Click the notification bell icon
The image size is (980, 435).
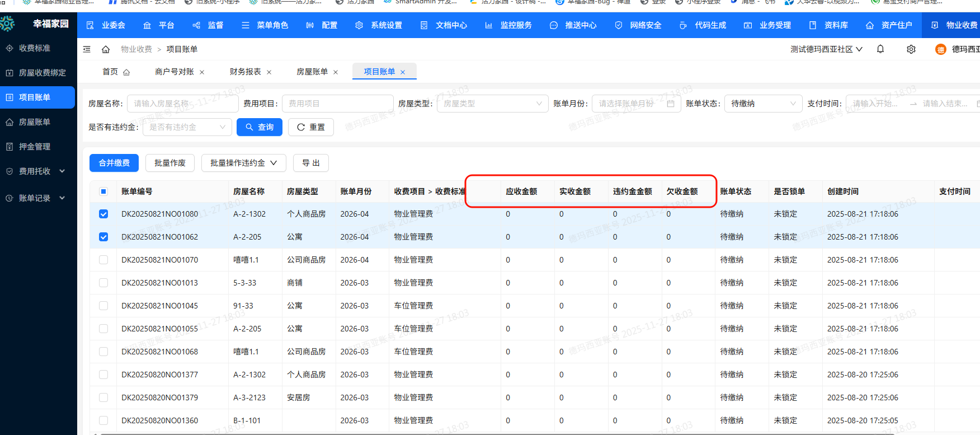(880, 49)
